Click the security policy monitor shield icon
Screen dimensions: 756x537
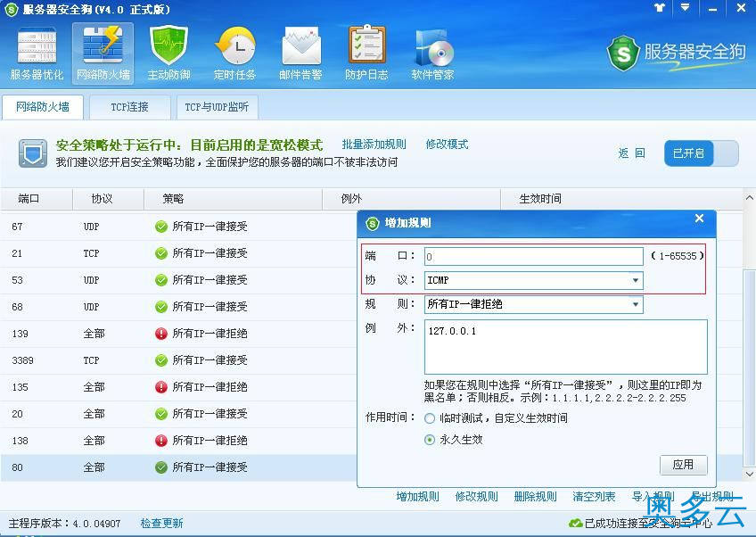tap(33, 153)
